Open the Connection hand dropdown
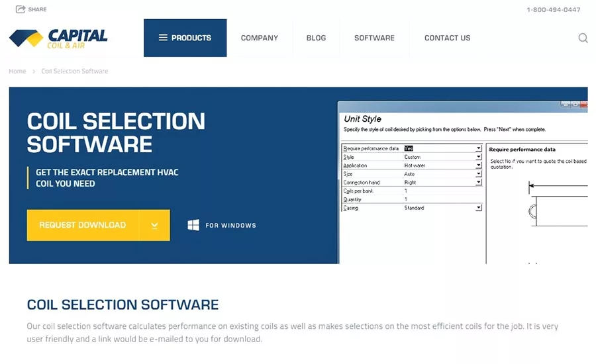Viewport: 596px width, 364px height. point(479,182)
